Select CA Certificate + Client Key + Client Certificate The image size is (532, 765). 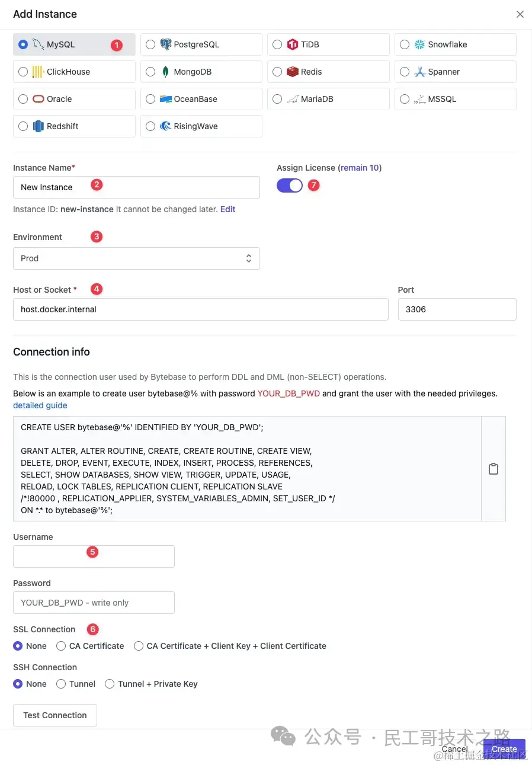(230, 646)
